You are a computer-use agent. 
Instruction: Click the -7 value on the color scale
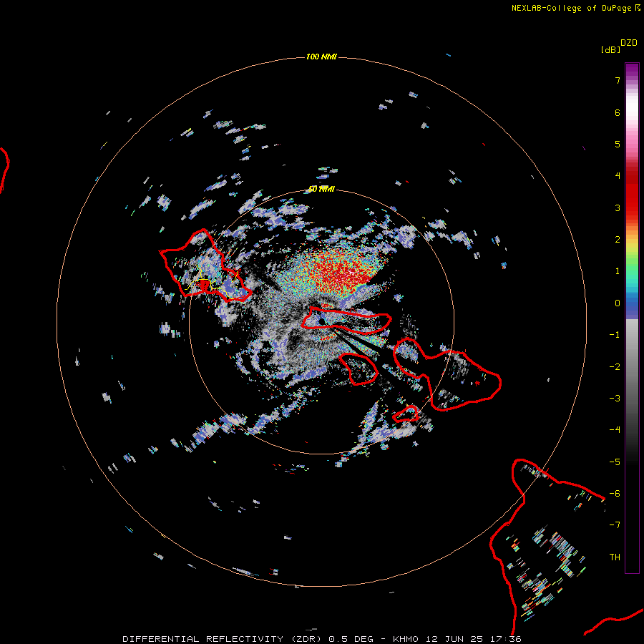coord(615,525)
